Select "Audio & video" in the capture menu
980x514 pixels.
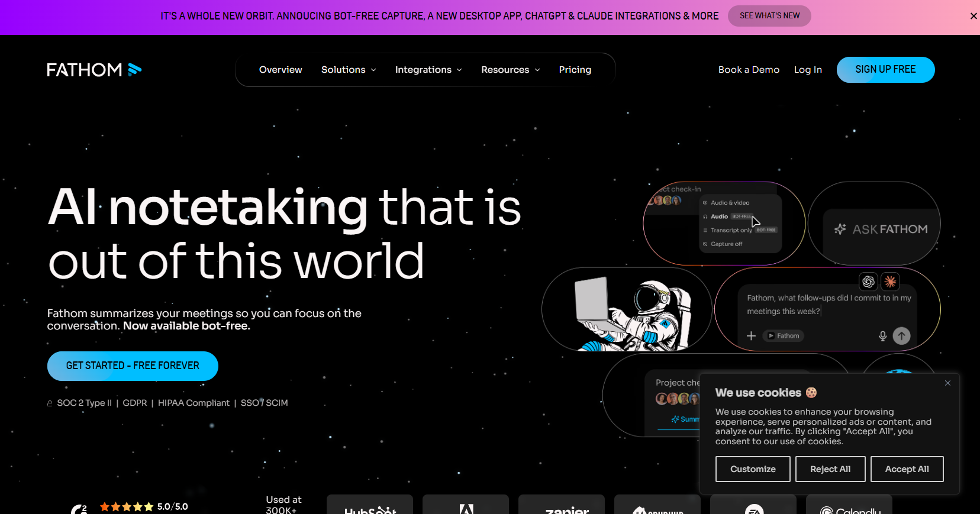click(730, 203)
